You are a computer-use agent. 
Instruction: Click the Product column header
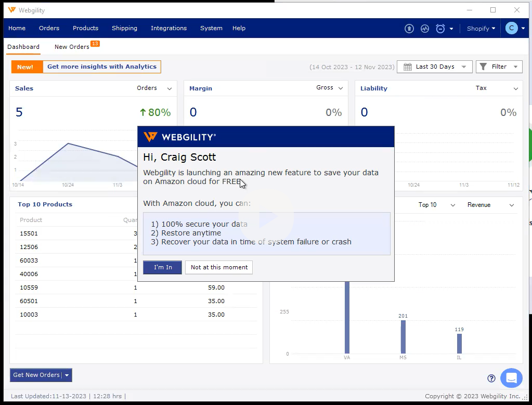pos(31,220)
